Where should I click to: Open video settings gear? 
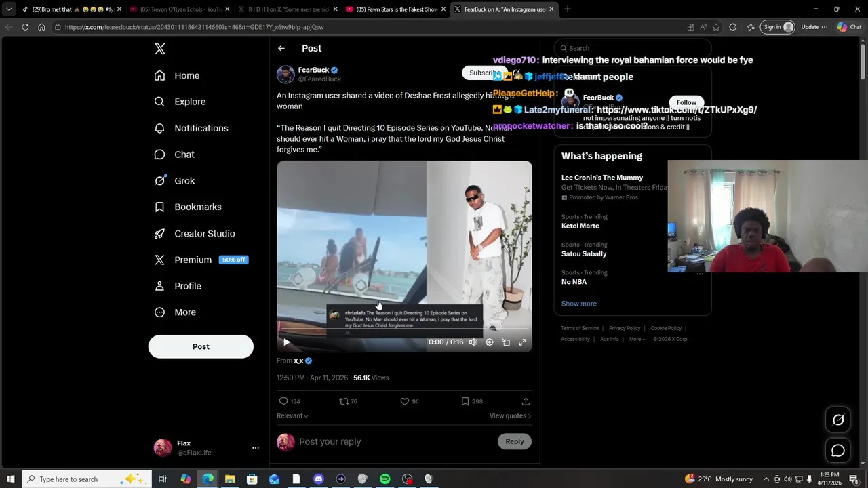[x=490, y=342]
